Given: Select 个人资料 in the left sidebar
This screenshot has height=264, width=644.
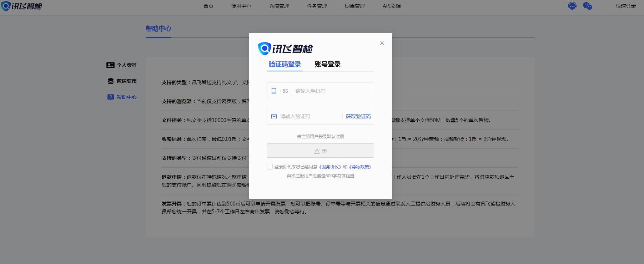Looking at the screenshot, I should (x=121, y=65).
